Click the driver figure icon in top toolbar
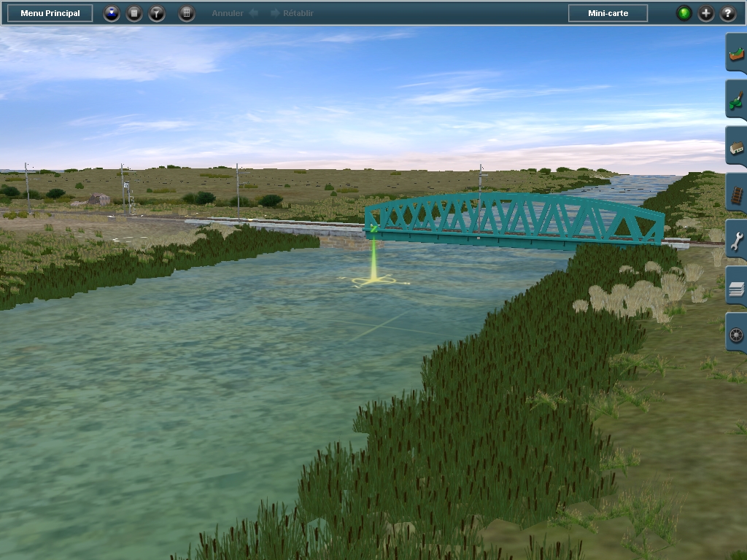Image resolution: width=747 pixels, height=560 pixels. point(112,13)
